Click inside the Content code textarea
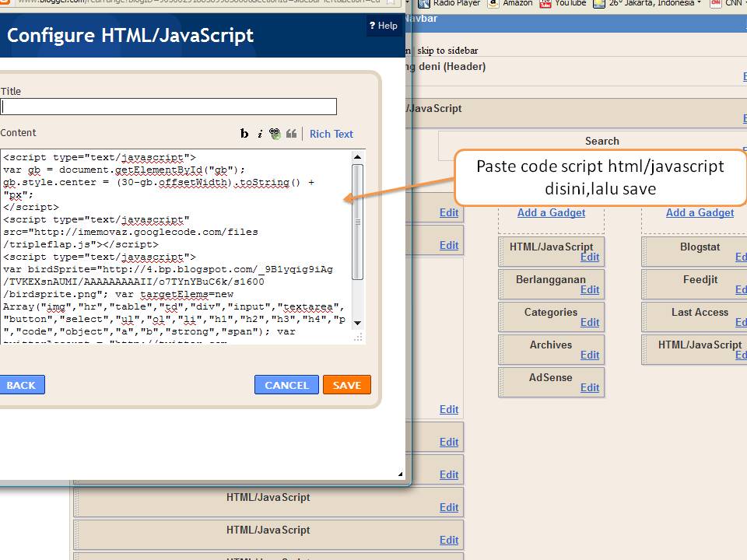Screen dimensions: 747x560 click(175, 247)
